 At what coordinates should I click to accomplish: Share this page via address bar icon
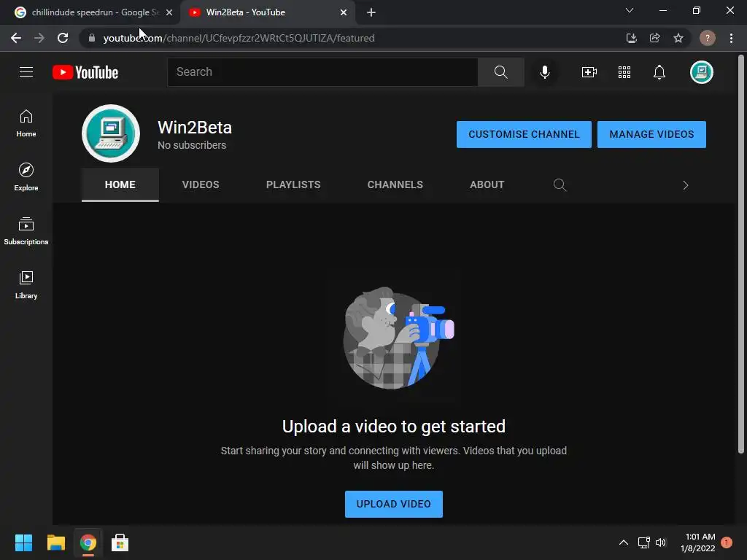pyautogui.click(x=655, y=38)
